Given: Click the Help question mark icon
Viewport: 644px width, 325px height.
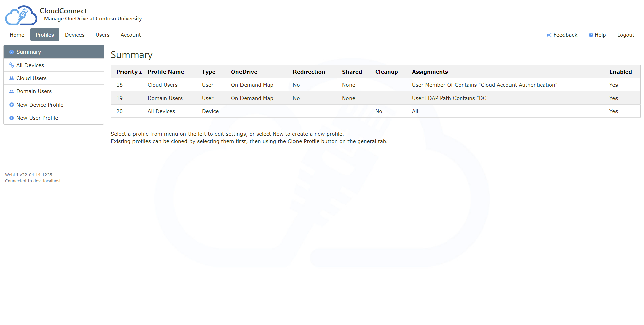Looking at the screenshot, I should (591, 35).
